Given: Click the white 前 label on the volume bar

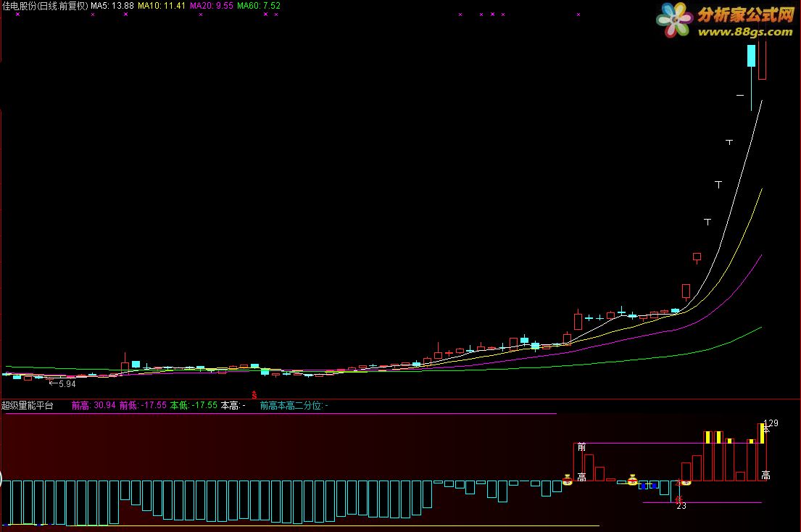Looking at the screenshot, I should click(x=581, y=447).
